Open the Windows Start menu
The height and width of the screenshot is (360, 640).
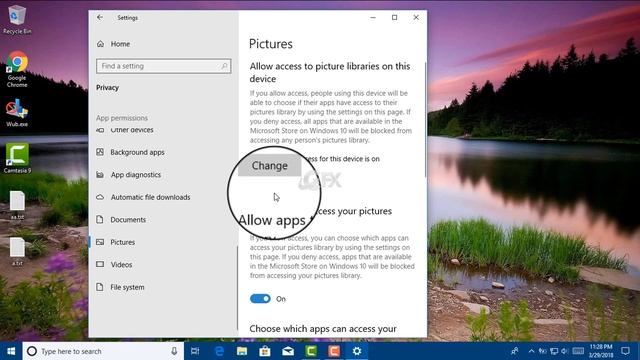coord(11,351)
